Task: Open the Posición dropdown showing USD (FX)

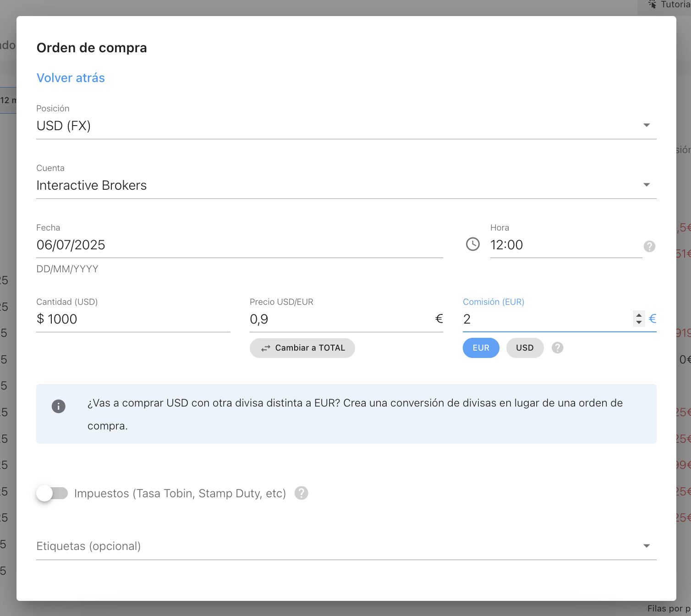Action: pyautogui.click(x=646, y=125)
